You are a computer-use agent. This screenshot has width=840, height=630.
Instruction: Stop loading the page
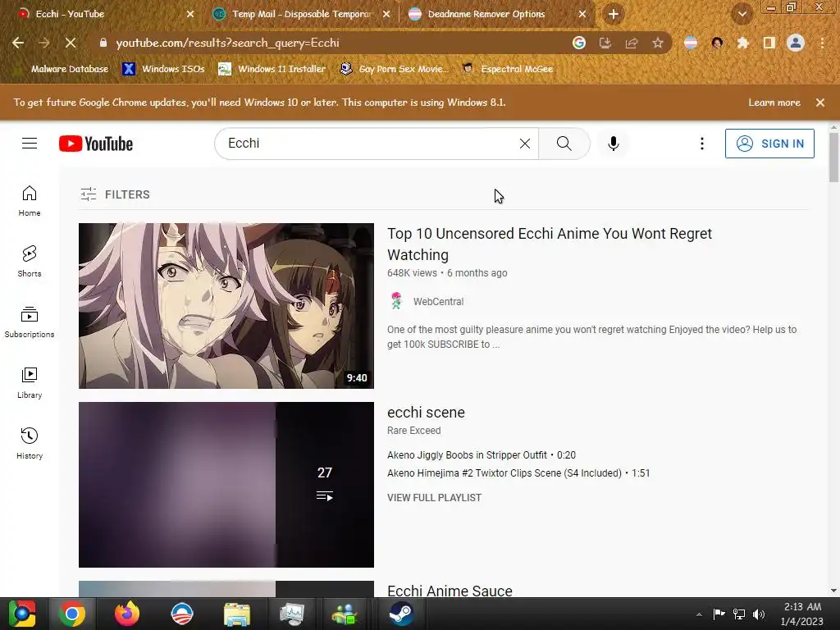click(x=71, y=43)
